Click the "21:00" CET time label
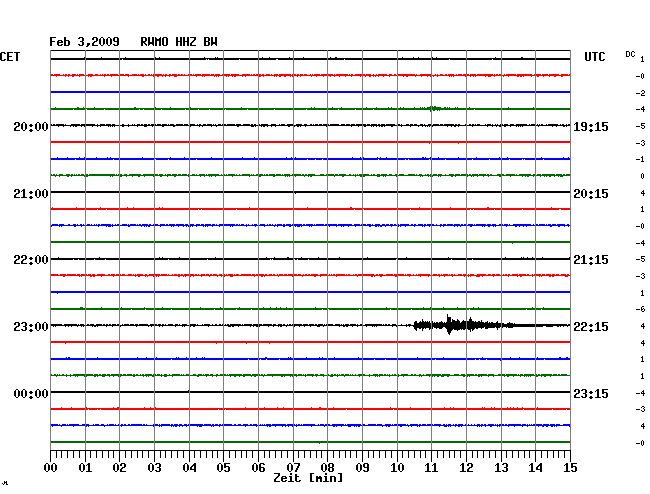 coord(31,194)
